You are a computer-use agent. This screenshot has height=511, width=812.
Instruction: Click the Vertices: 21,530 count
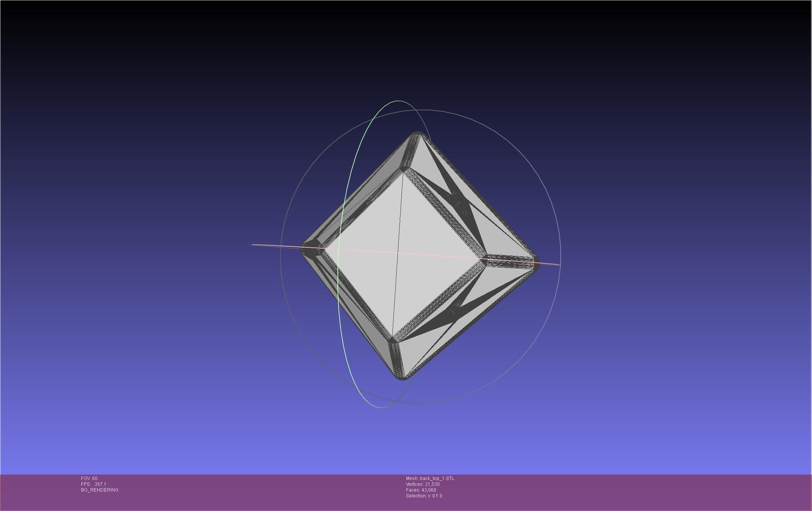pyautogui.click(x=423, y=484)
